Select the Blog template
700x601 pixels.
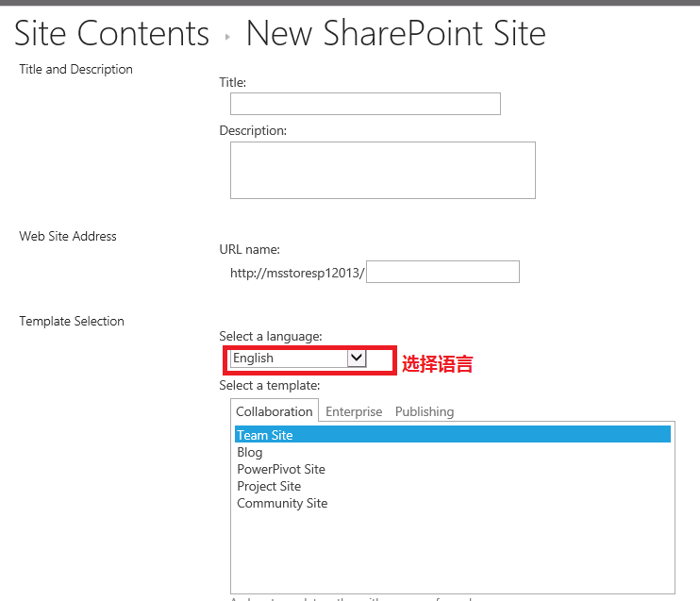click(x=250, y=452)
